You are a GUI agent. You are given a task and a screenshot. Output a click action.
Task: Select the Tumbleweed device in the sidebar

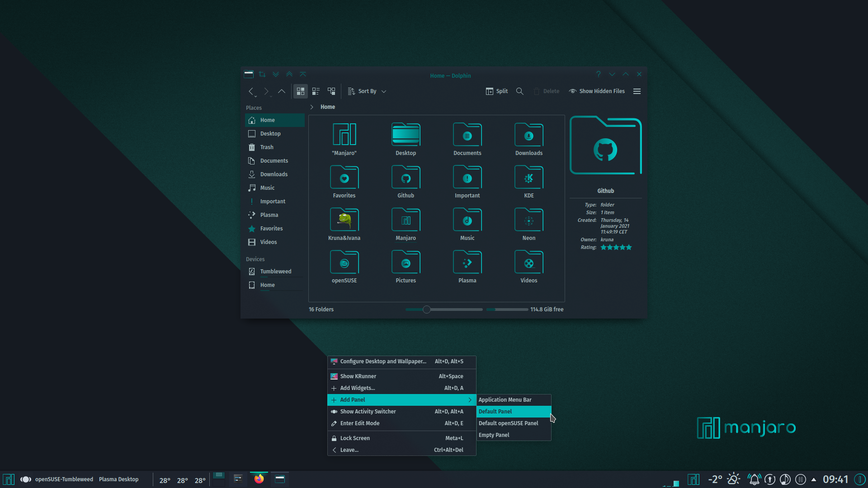[275, 272]
